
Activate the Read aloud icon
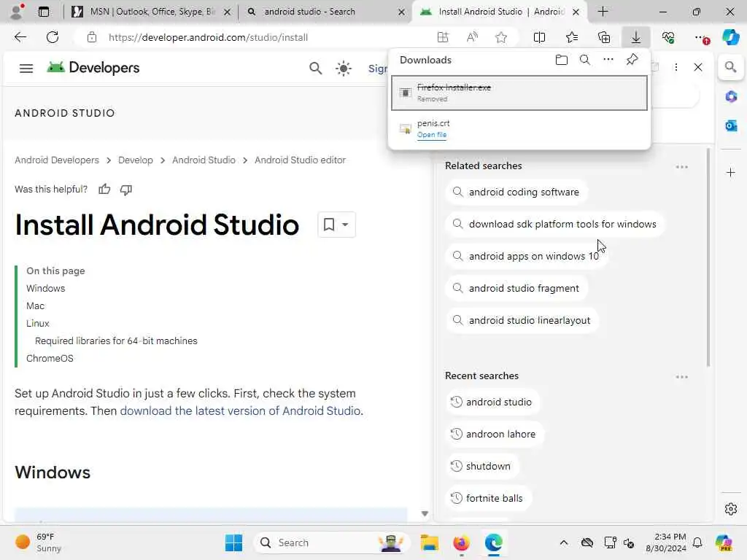pyautogui.click(x=472, y=37)
